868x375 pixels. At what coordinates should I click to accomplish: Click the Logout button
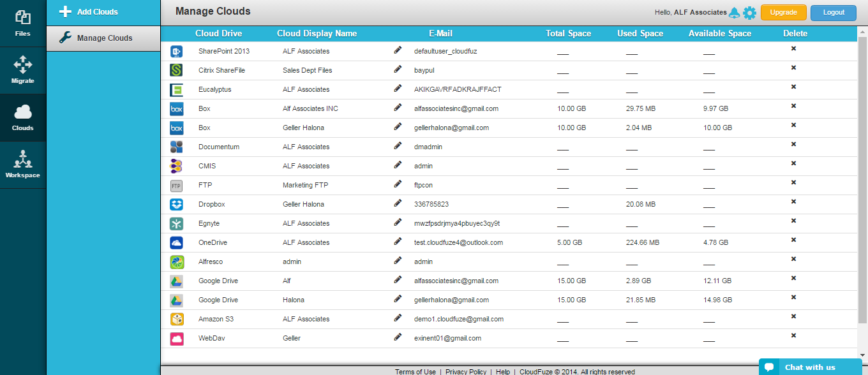coord(834,13)
